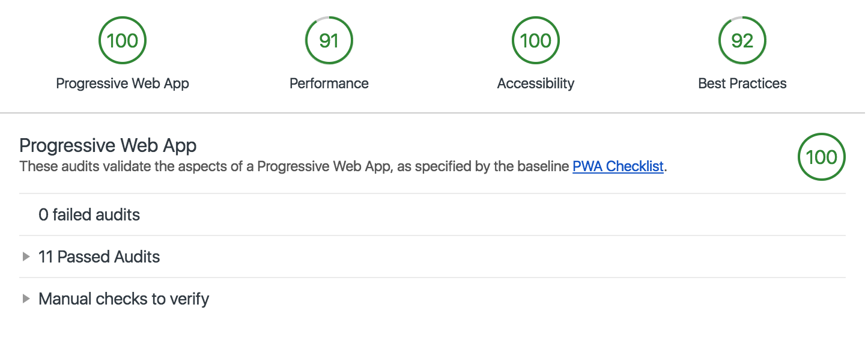This screenshot has height=337, width=868.
Task: Select the Best Practices category label
Action: [x=742, y=83]
